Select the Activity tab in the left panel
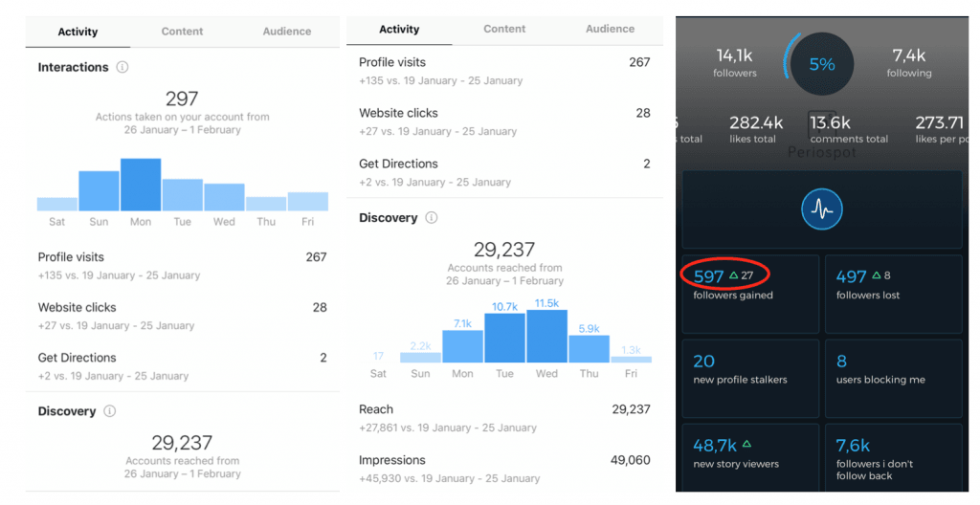980x505 pixels. tap(78, 32)
